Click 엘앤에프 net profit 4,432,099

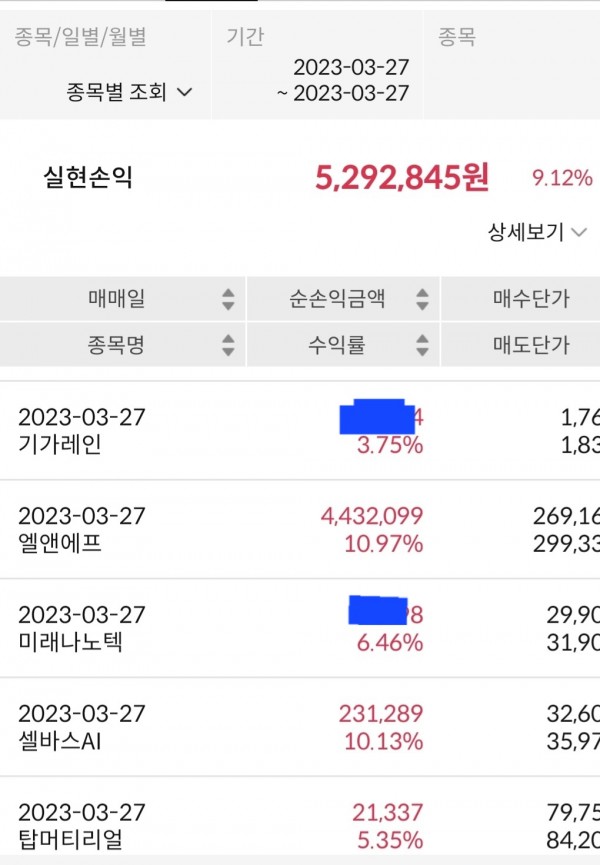tap(371, 516)
